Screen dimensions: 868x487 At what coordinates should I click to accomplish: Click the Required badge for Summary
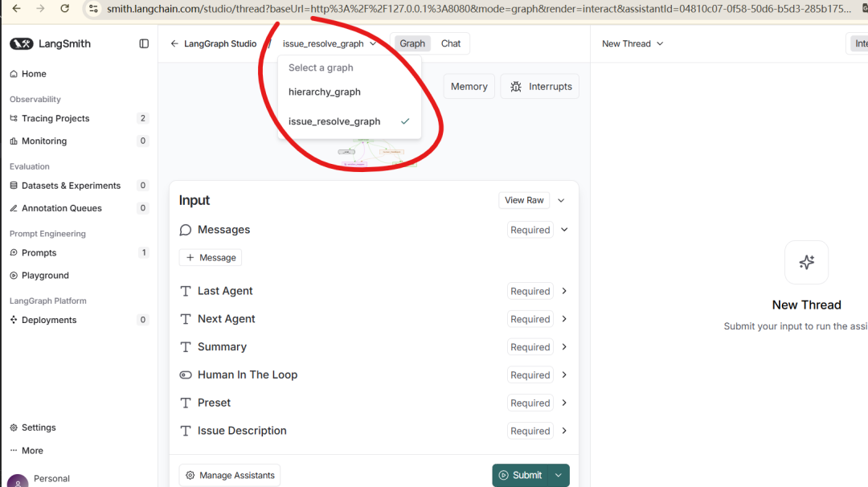tap(530, 347)
